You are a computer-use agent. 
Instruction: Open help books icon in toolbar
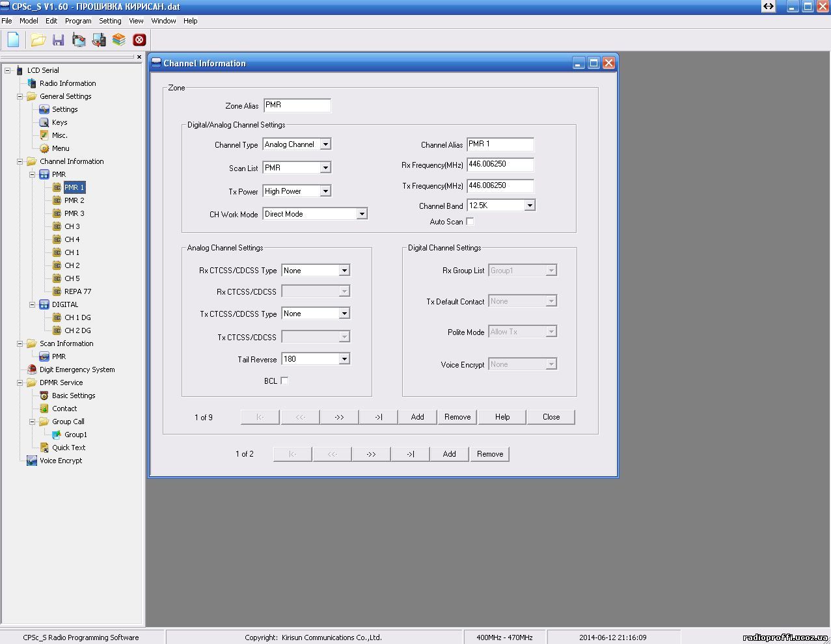coord(118,40)
